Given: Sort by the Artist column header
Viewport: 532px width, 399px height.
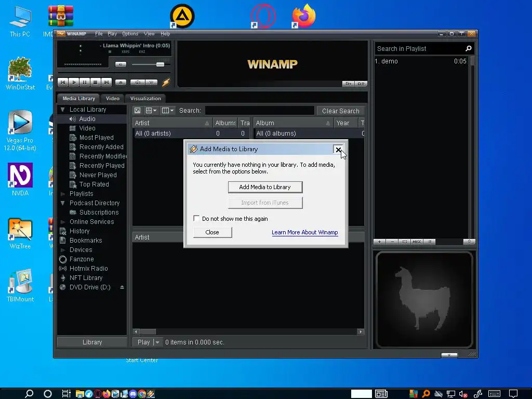Looking at the screenshot, I should (171, 123).
